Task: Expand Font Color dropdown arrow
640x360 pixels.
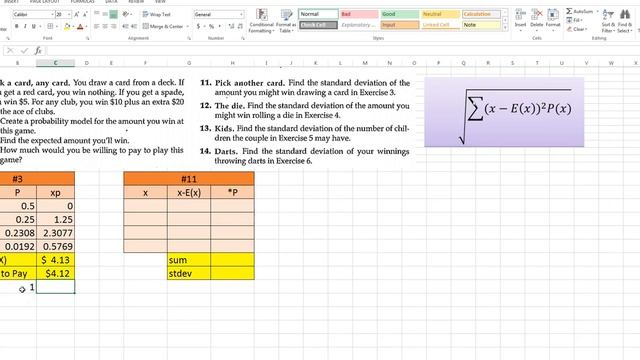Action: click(86, 27)
